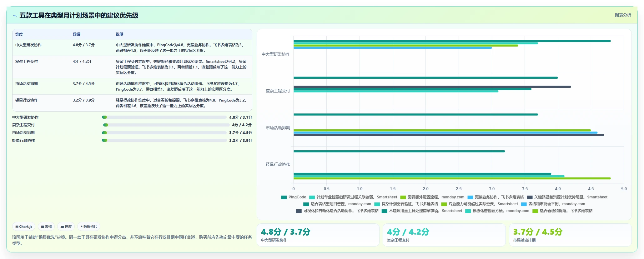The image size is (644, 259).
Task: Toggle legend 更偏业务协作。飞书多维表格
Action: 496,197
